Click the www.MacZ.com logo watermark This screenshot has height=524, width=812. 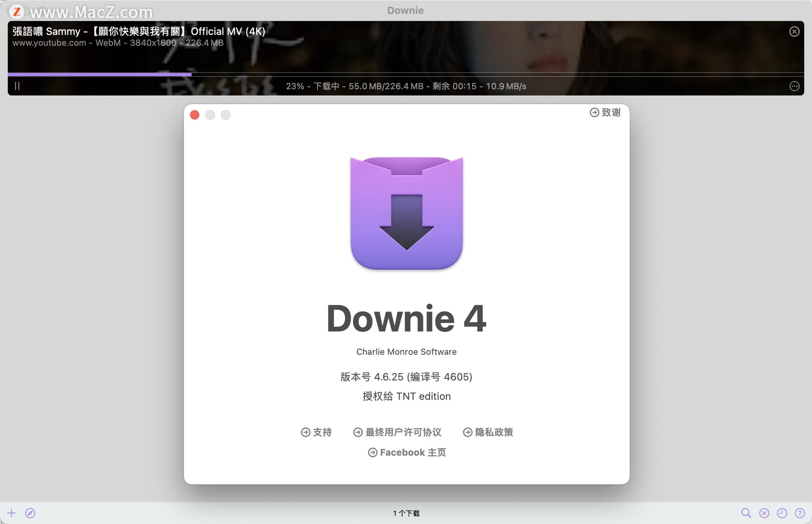(x=78, y=11)
